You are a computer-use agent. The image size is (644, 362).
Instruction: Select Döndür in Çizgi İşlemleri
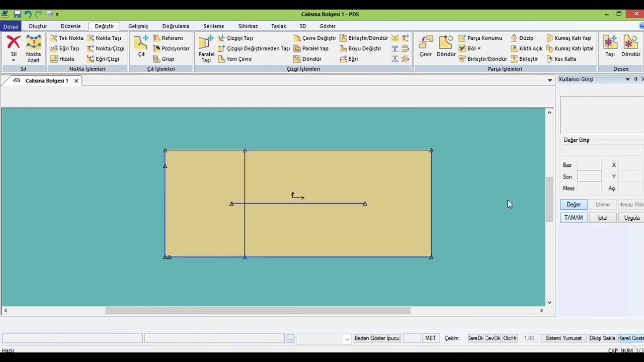pos(307,59)
